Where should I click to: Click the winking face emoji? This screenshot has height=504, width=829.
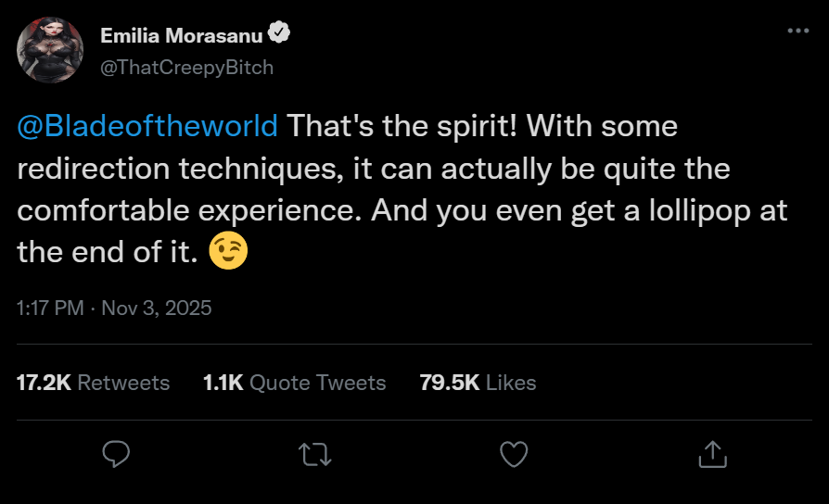click(229, 252)
